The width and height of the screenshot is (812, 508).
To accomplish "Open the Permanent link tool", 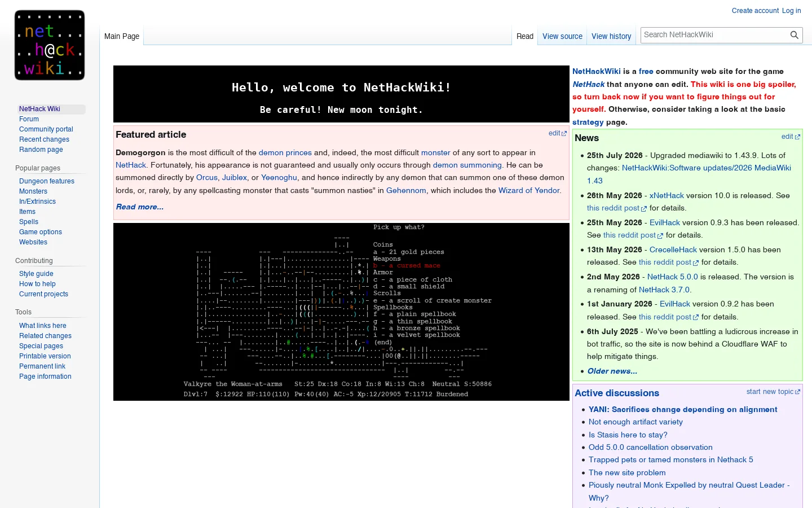I will pos(42,366).
